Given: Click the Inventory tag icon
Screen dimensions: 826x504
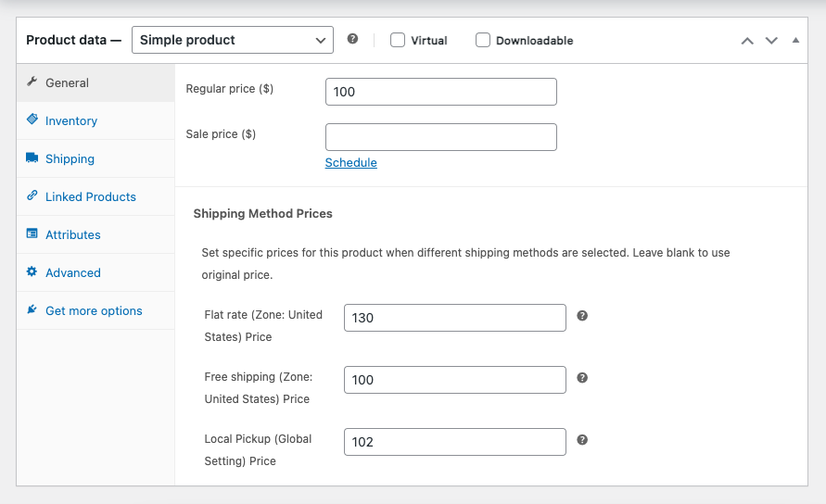Looking at the screenshot, I should point(32,120).
